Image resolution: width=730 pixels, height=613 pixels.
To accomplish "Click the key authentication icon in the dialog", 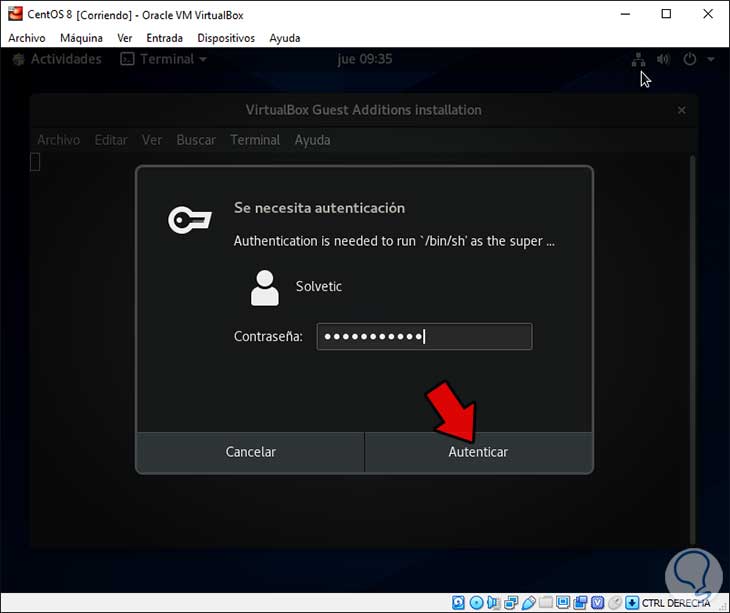I will coord(189,220).
